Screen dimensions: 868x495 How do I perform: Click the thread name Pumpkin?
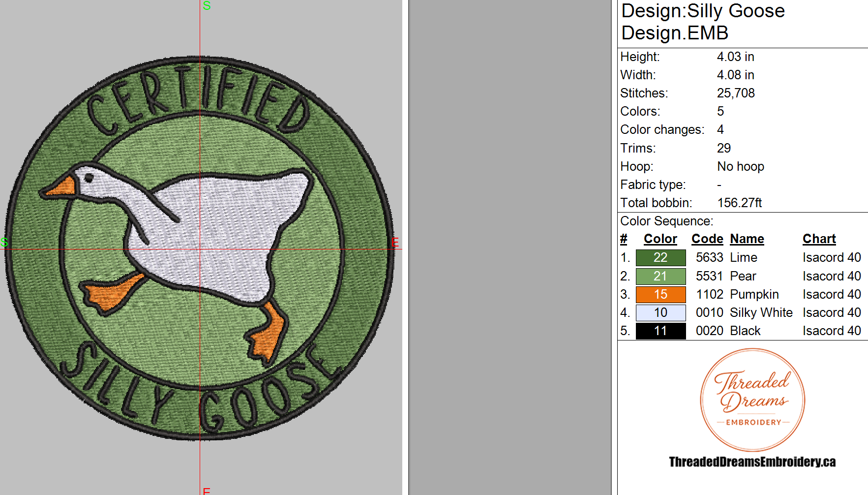pyautogui.click(x=754, y=294)
